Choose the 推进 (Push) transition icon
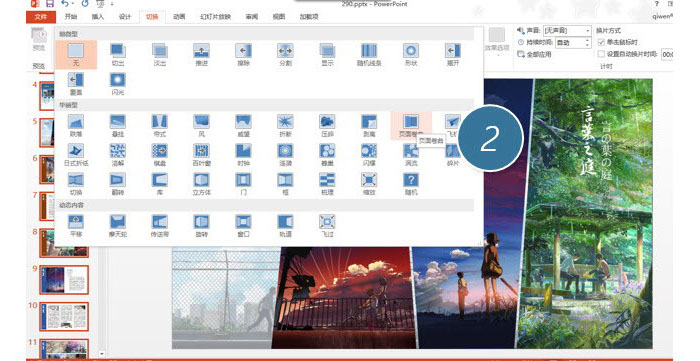 [202, 54]
